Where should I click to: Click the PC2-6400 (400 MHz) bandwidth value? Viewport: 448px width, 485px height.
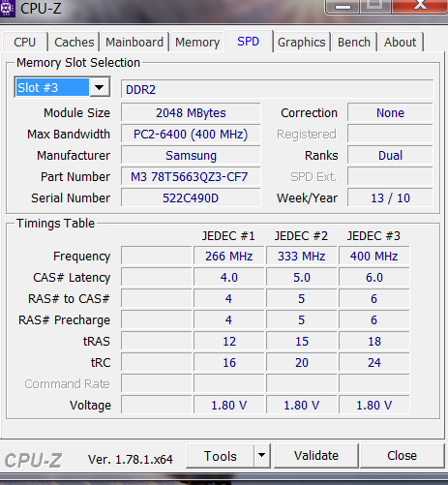tap(191, 135)
